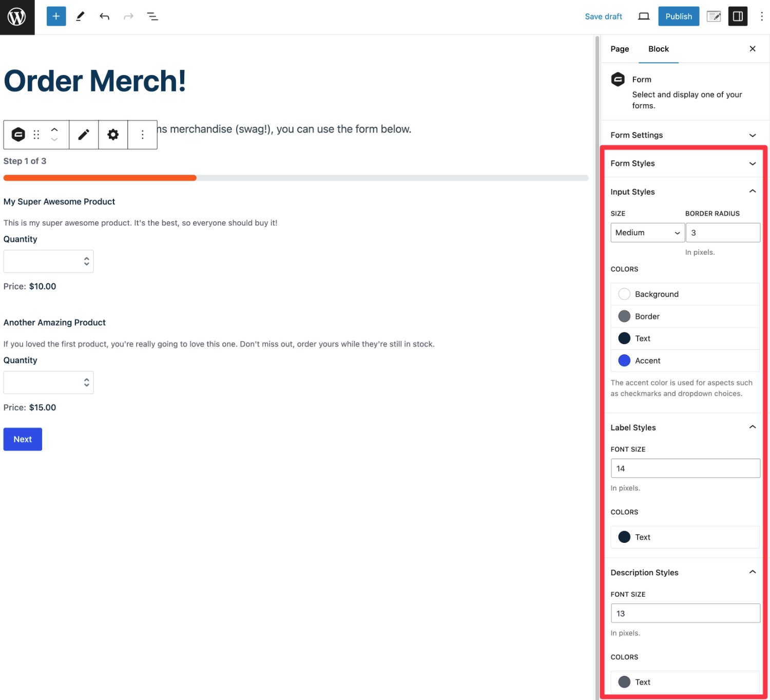Click the undo arrow

[104, 16]
